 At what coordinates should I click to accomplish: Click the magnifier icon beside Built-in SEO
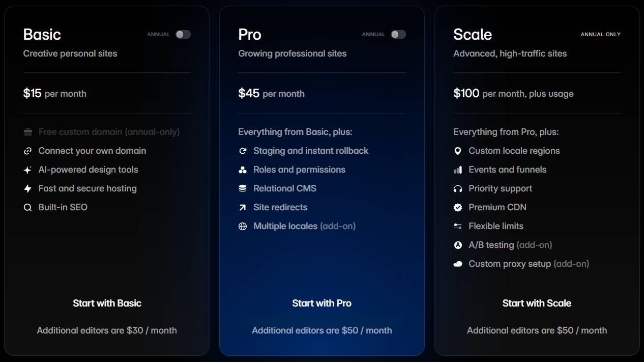(27, 207)
